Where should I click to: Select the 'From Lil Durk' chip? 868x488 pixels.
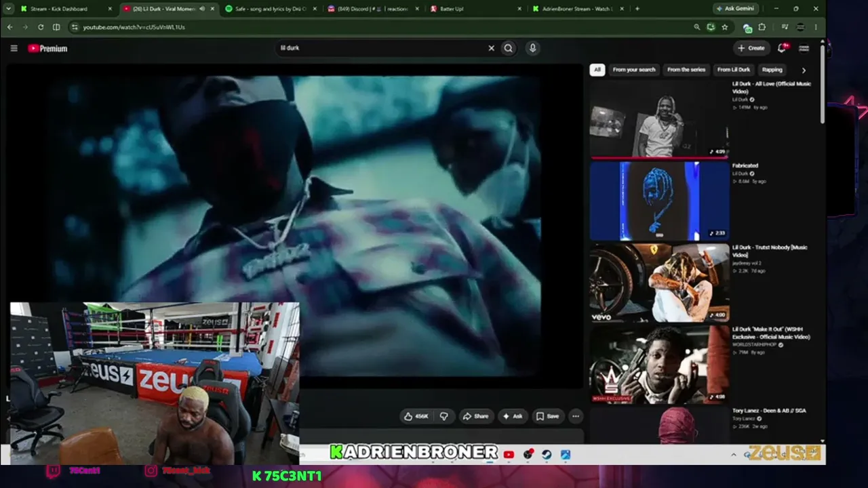click(x=734, y=69)
